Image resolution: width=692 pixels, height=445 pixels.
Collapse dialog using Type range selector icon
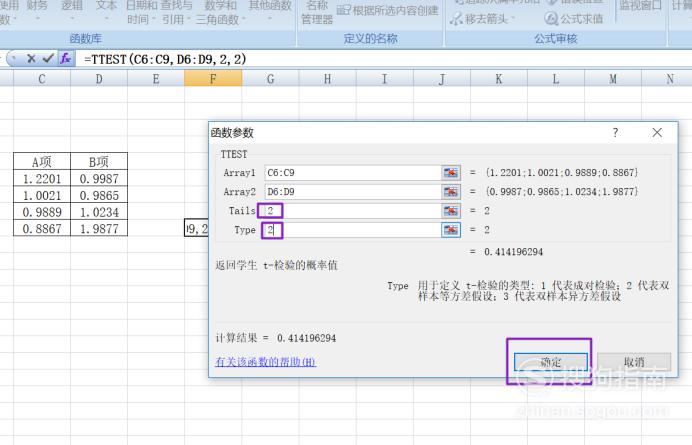coord(451,230)
